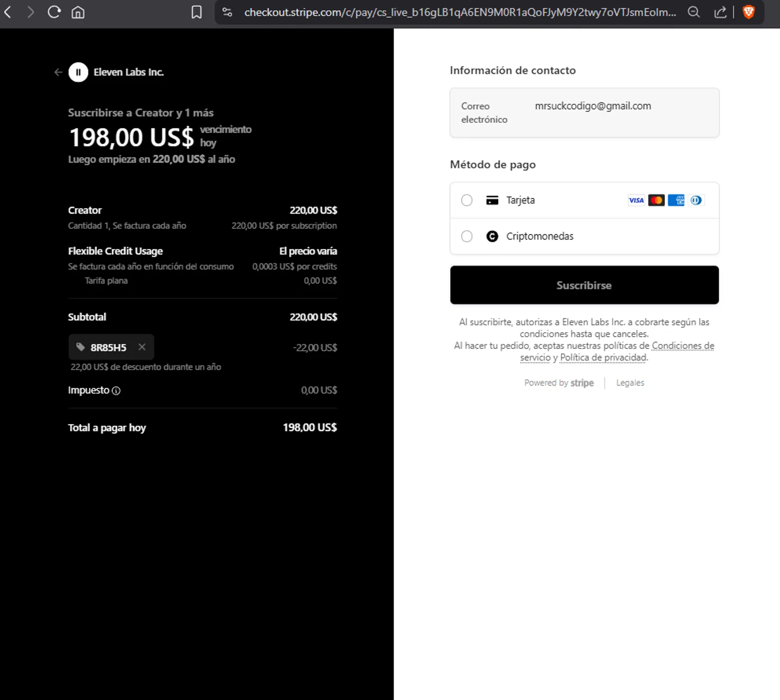Image resolution: width=780 pixels, height=700 pixels.
Task: Click the browser forward arrow
Action: [30, 12]
